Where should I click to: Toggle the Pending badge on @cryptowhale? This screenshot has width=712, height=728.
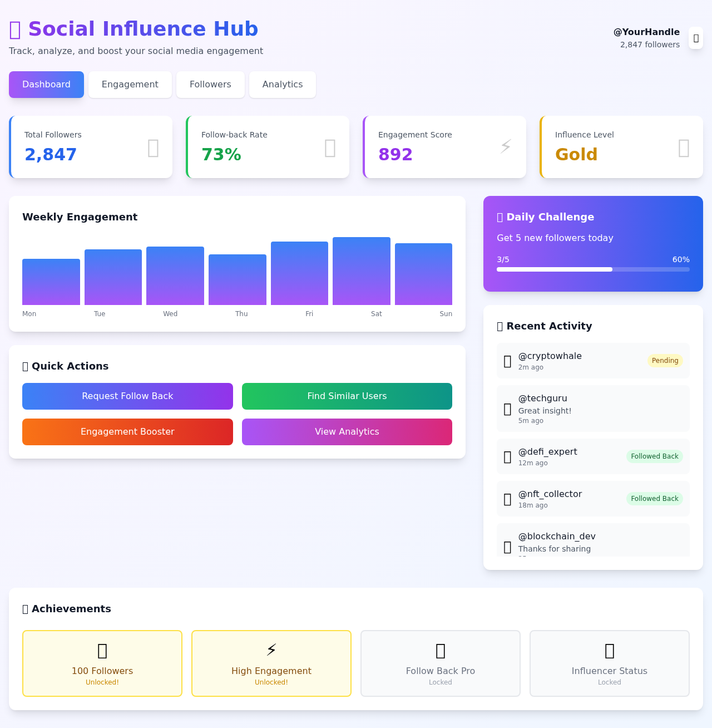[x=665, y=361]
